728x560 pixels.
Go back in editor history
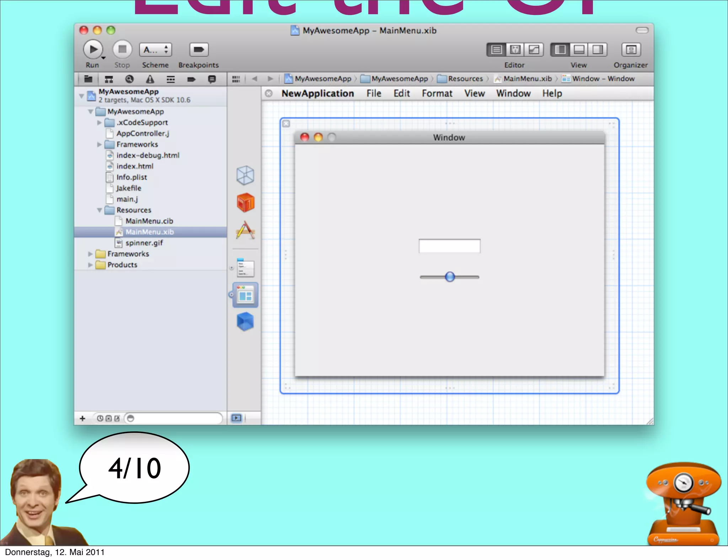coord(255,79)
